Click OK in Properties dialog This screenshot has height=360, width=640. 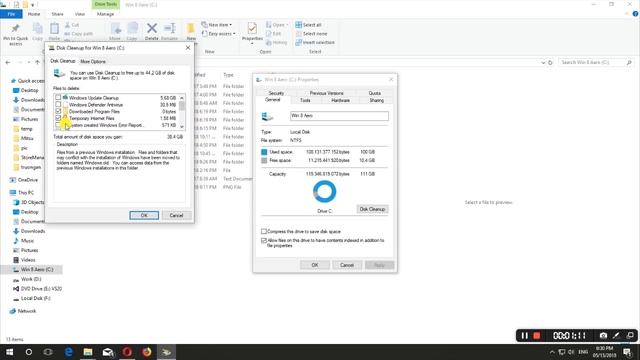(315, 265)
